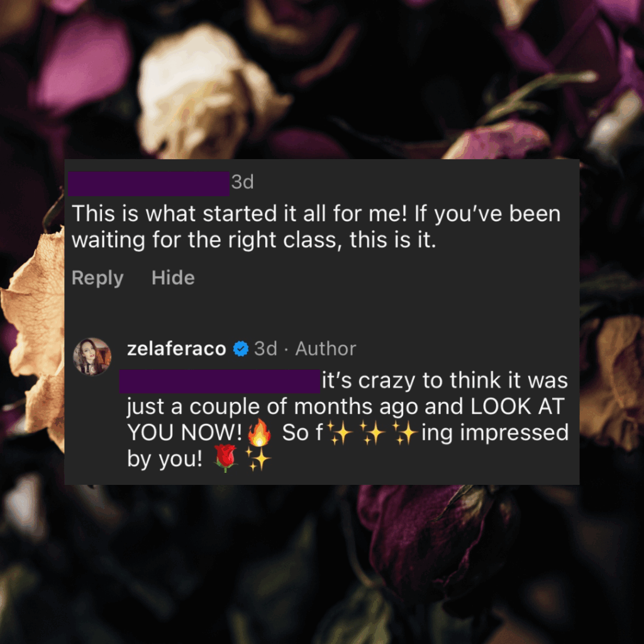The height and width of the screenshot is (644, 644).
Task: Click the redacted commenter name bar
Action: coord(148,184)
